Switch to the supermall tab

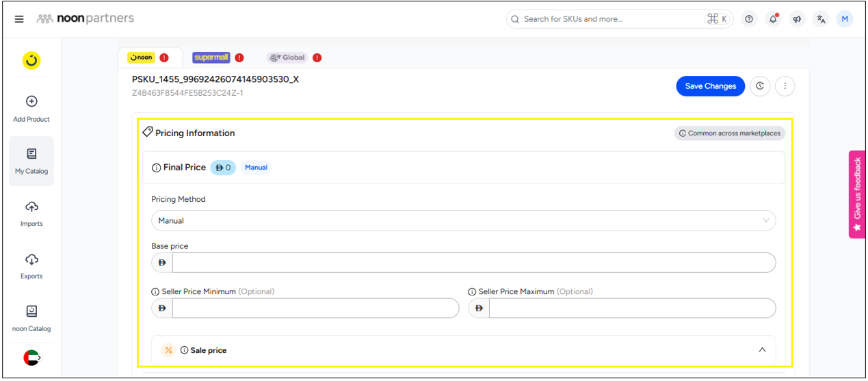pos(211,57)
